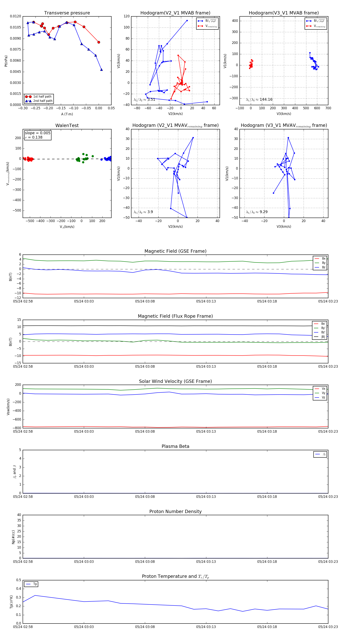Click the "Solar Wind Velocity (GSE Frame)" title
Viewport: 351px width, 644px height.
[175, 381]
